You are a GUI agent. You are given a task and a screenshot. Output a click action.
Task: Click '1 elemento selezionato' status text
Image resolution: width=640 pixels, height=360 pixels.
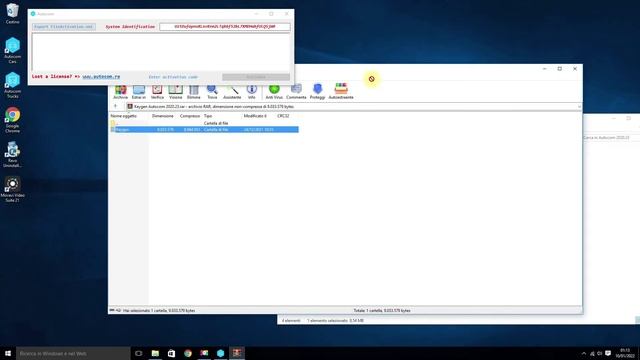coord(335,320)
